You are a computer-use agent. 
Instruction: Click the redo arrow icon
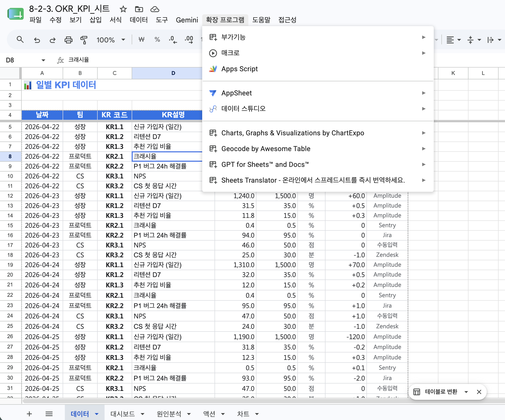click(53, 40)
